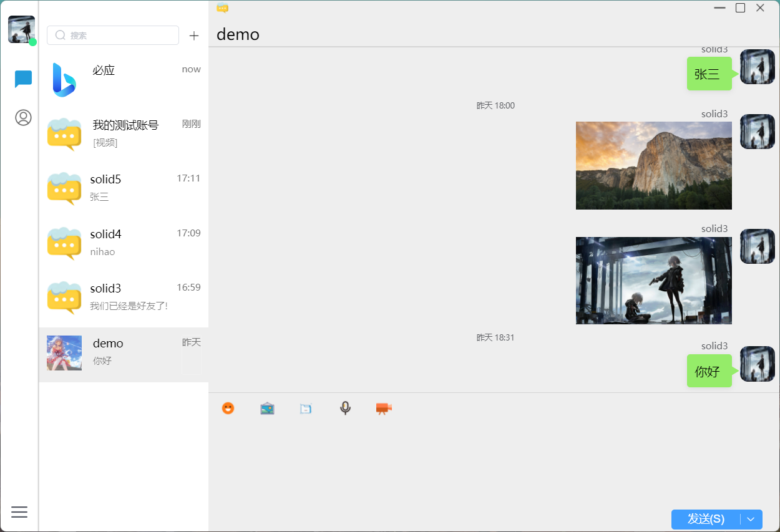
Task: Click the 我的测试账号 chat bubble avatar
Action: pos(64,134)
